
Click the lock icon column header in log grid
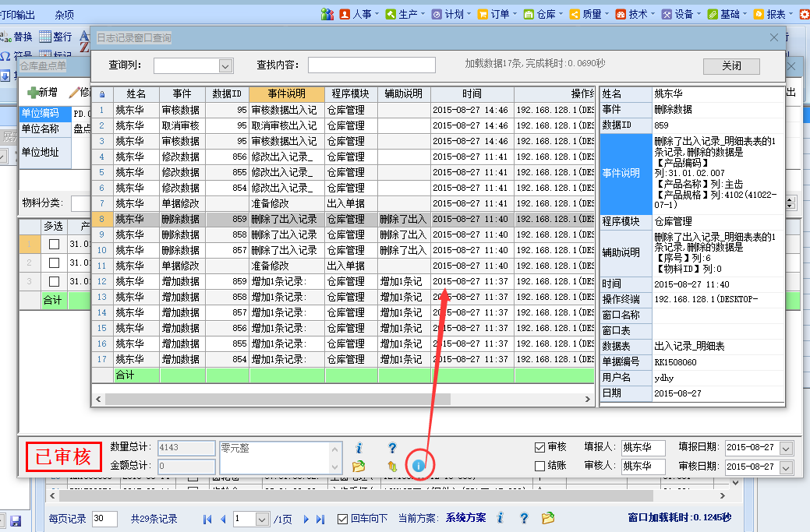(x=102, y=94)
